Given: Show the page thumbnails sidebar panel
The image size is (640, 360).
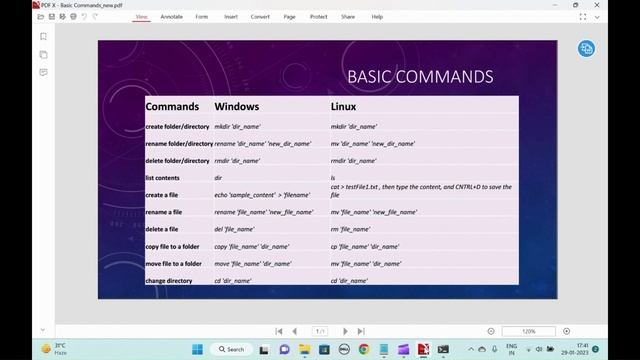Looking at the screenshot, I should coord(43,54).
